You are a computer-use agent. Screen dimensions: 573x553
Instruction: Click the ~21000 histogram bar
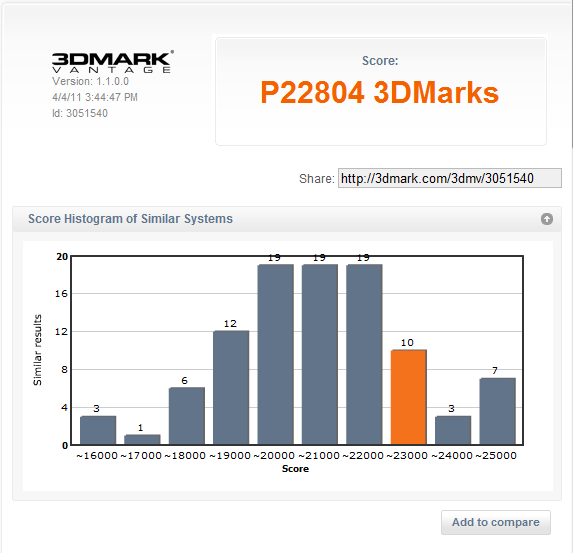coord(320,355)
